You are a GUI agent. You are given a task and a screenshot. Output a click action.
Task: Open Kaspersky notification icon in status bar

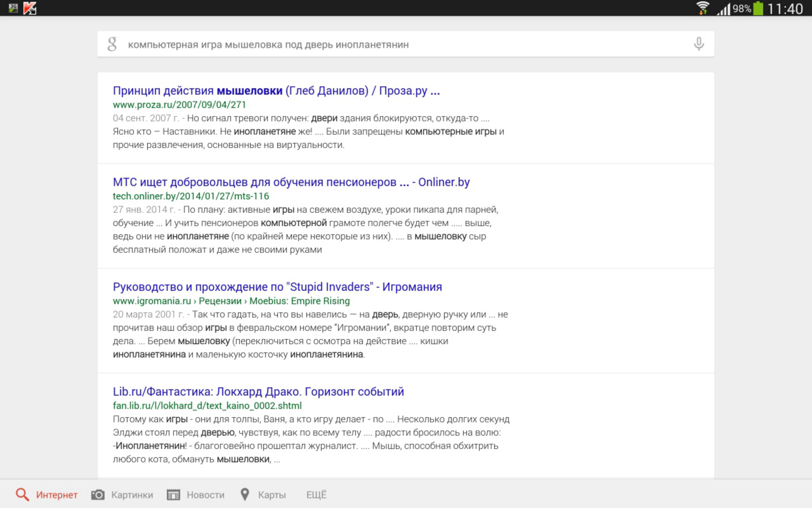30,8
